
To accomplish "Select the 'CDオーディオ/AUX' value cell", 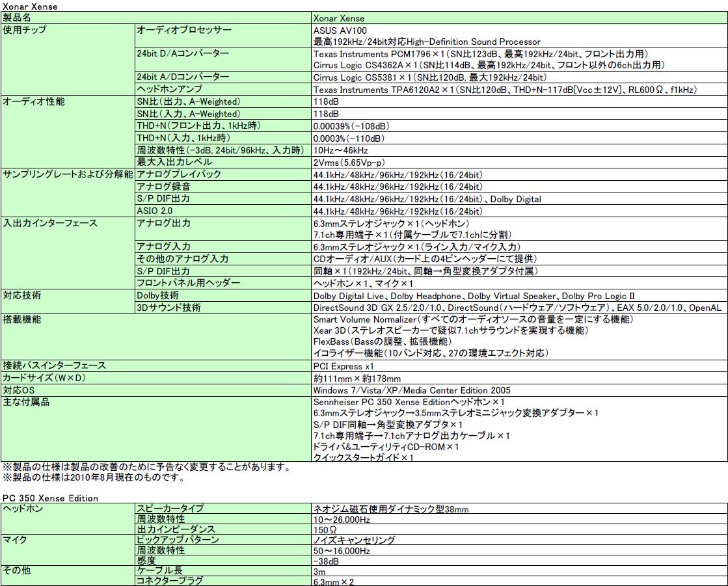I will click(520, 259).
